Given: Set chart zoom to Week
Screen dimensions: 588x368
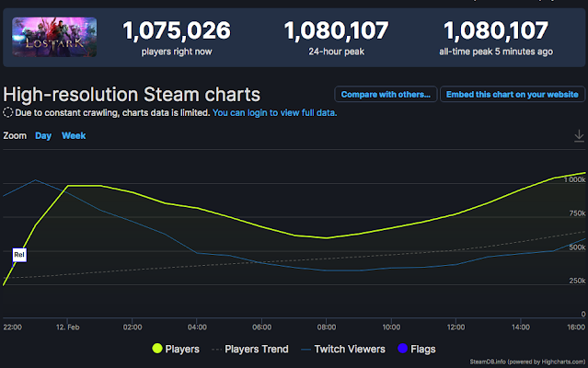Looking at the screenshot, I should tap(74, 136).
